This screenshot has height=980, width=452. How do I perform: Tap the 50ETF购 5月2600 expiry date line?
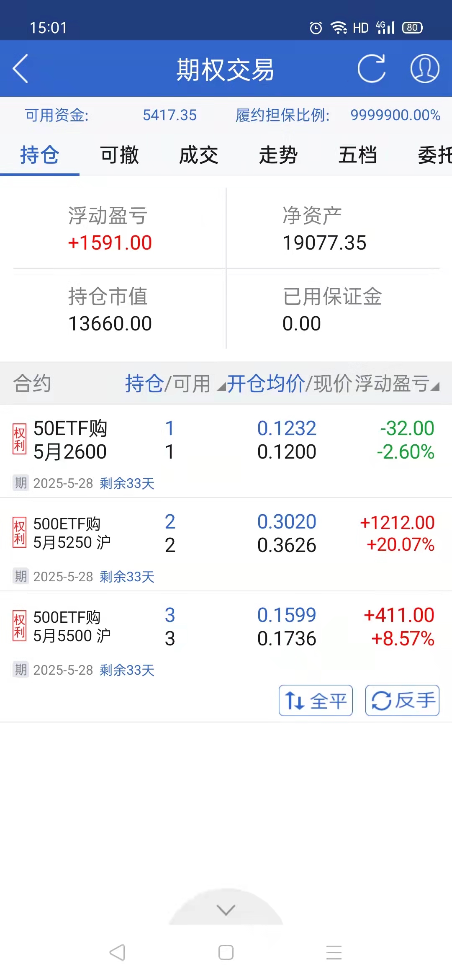84,483
